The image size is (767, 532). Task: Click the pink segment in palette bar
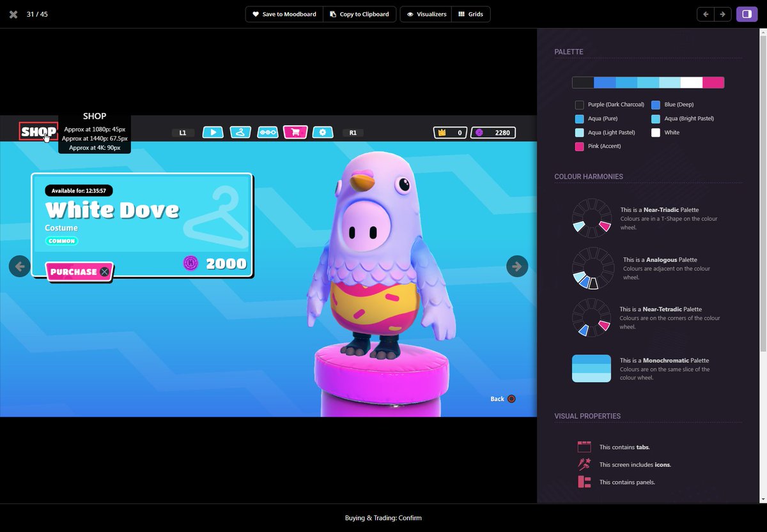[713, 82]
